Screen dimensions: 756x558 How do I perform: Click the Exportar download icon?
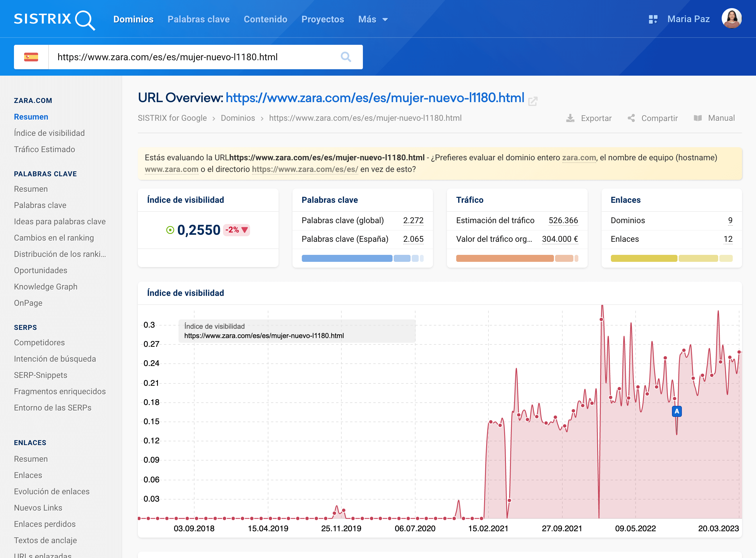pyautogui.click(x=570, y=118)
